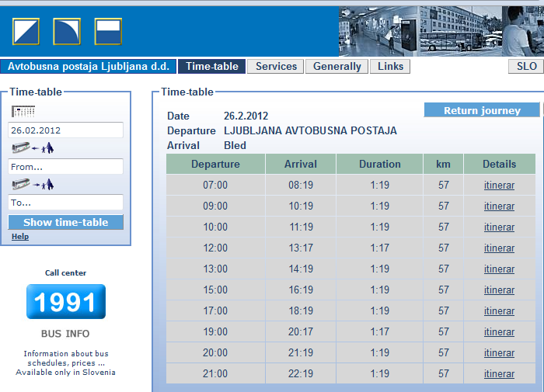View itinerar for the 07:00 departure
Viewport: 544px width, 392px height.
[x=499, y=186]
